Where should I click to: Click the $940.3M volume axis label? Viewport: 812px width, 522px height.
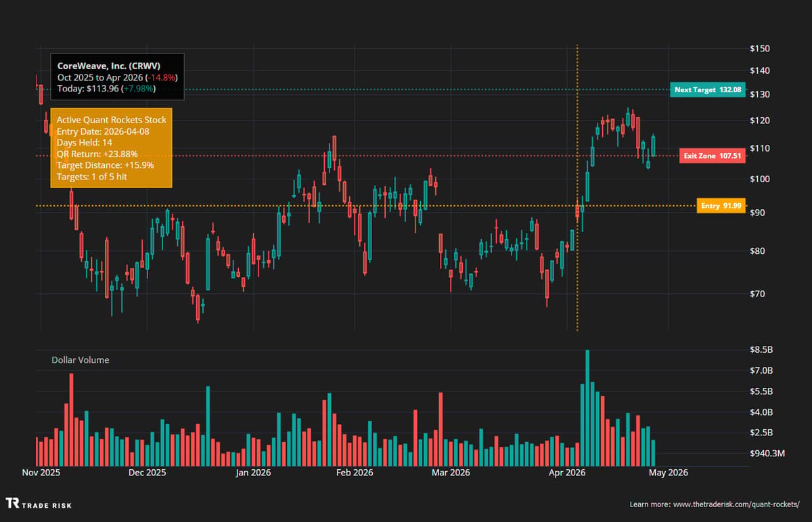pos(767,454)
